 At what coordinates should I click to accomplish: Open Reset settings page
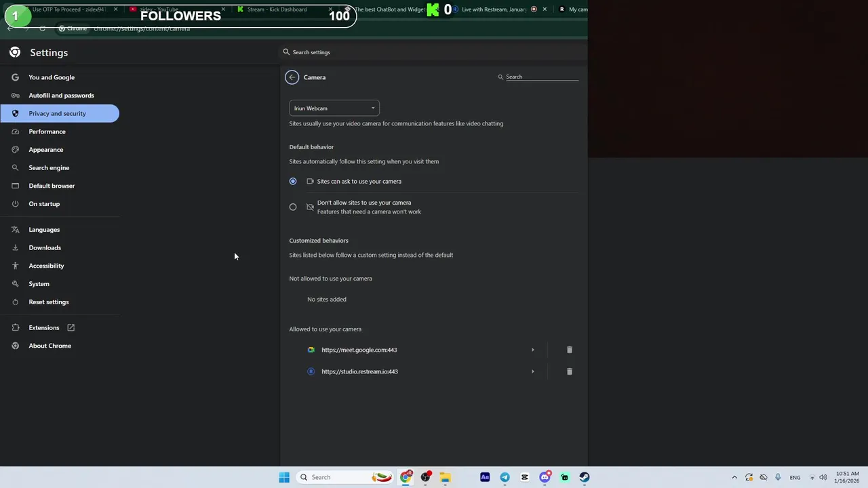point(48,302)
